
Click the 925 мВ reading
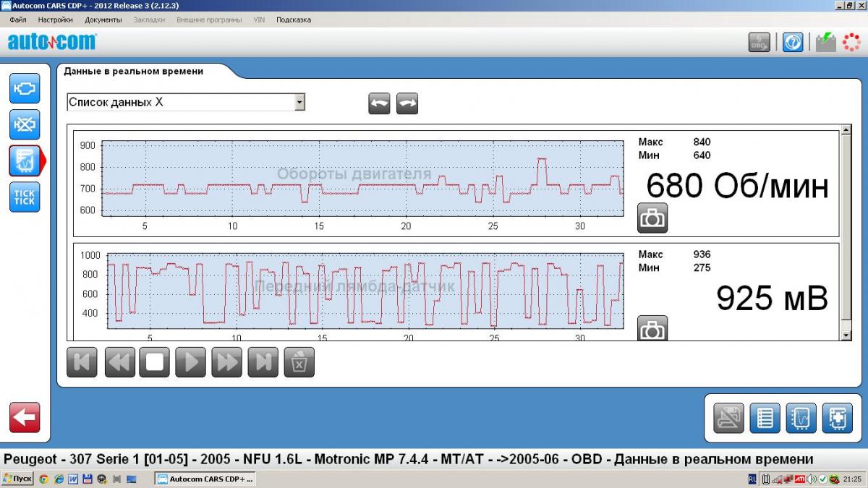pyautogui.click(x=772, y=298)
